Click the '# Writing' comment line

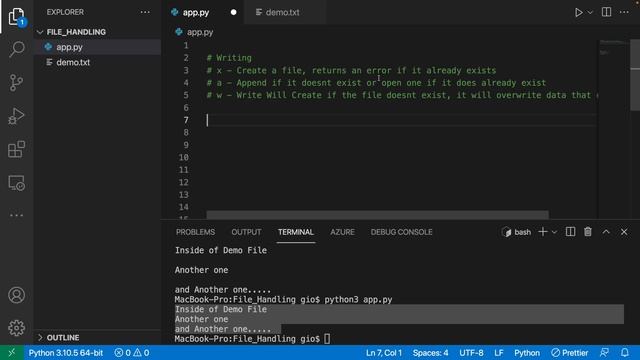pos(229,58)
